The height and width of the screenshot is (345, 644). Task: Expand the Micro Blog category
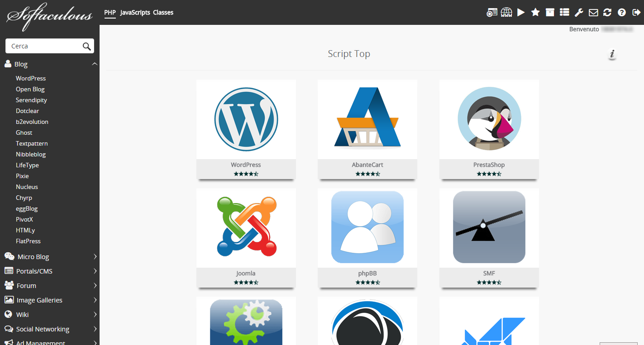point(95,257)
